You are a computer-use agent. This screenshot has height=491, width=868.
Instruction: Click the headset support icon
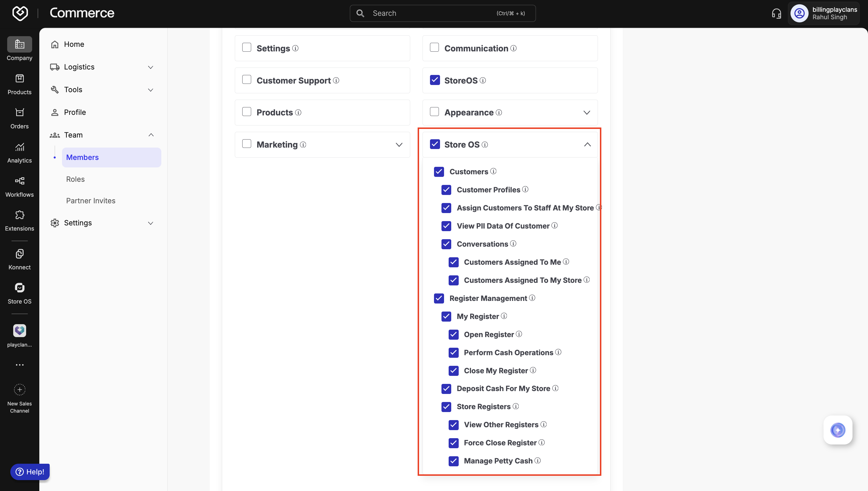coord(776,13)
